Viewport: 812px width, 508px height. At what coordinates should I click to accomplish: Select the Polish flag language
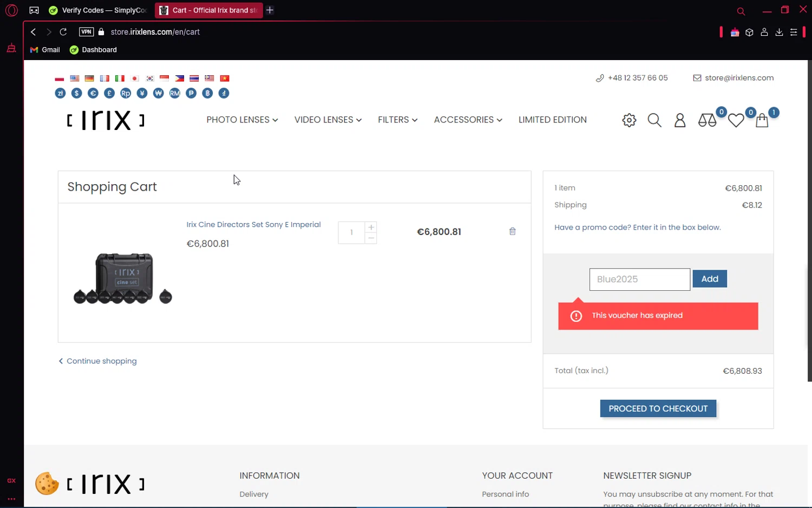point(60,79)
